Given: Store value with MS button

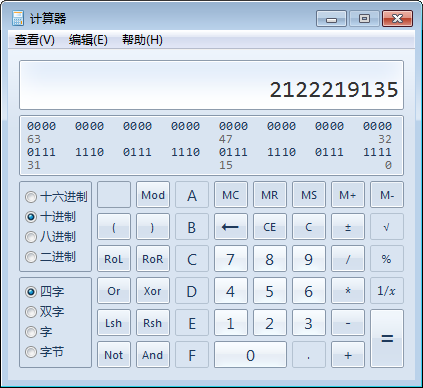Looking at the screenshot, I should point(309,195).
